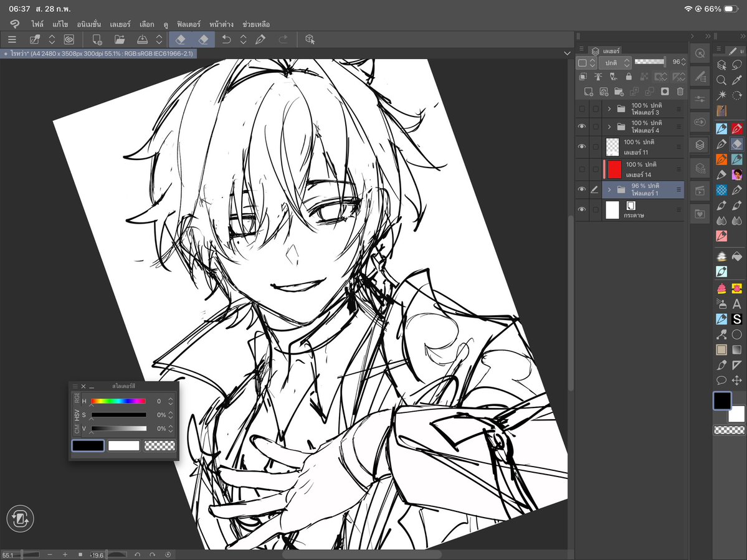
Task: Select the black main color swatch in tool palette
Action: (x=721, y=401)
